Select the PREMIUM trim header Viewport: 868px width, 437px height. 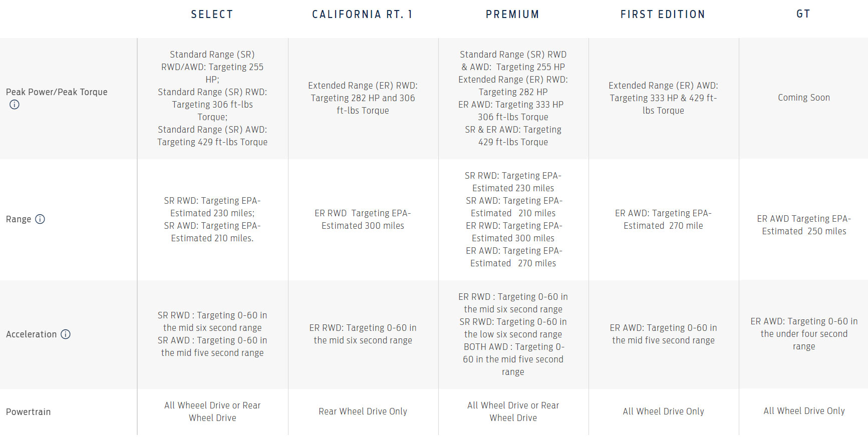[512, 15]
